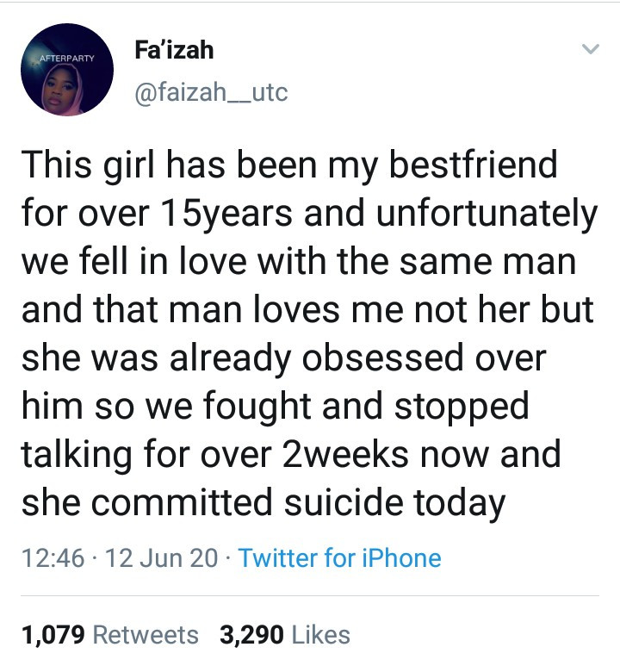Visit the Fa'izah display name profile
The width and height of the screenshot is (620, 672).
tap(174, 49)
